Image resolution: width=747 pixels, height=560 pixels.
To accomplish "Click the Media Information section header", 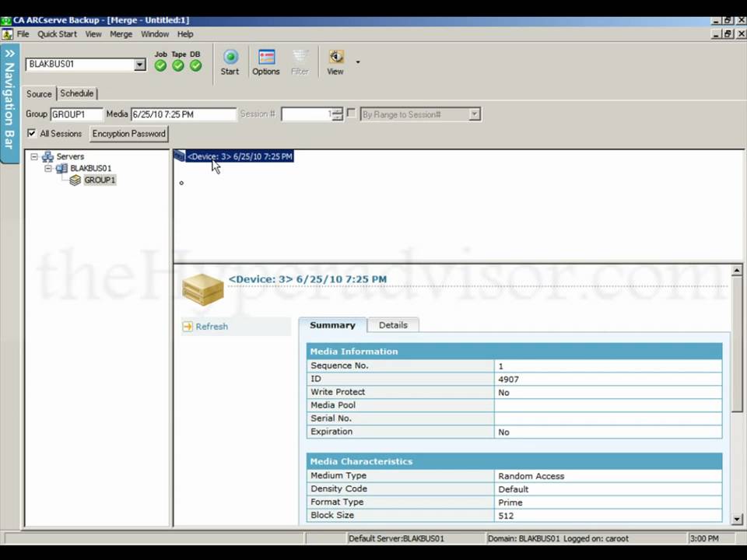I will [514, 352].
